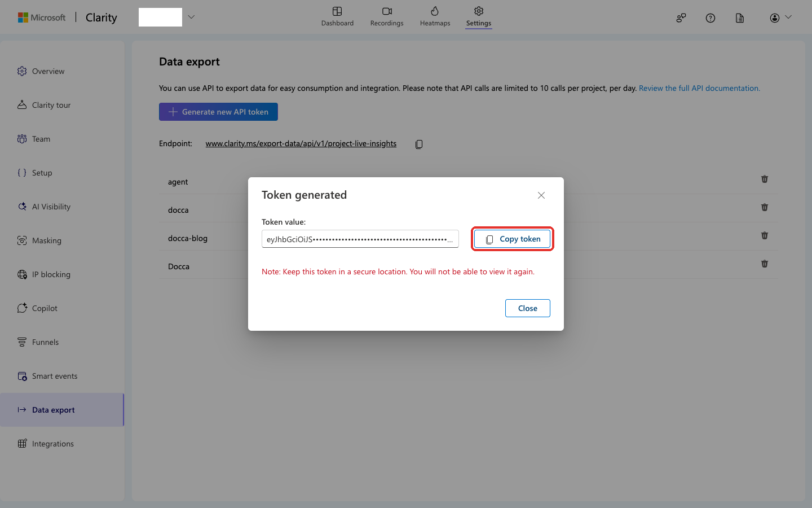Click the capitalized Docca token name
The width and height of the screenshot is (812, 508).
tap(179, 266)
